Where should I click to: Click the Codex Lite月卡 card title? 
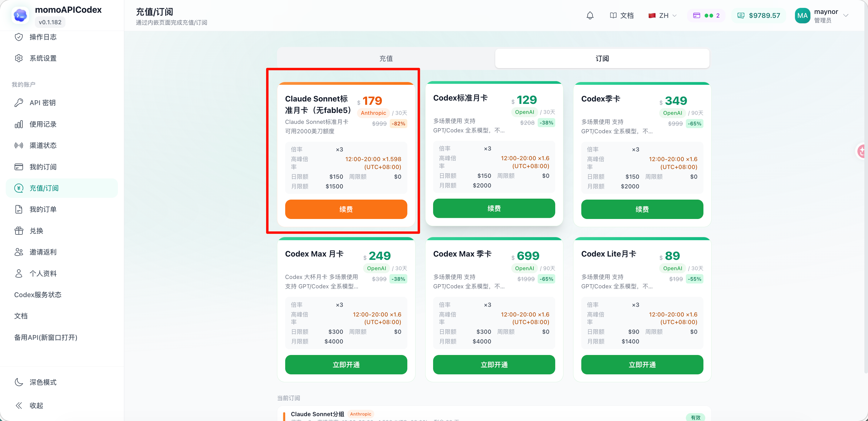(609, 254)
